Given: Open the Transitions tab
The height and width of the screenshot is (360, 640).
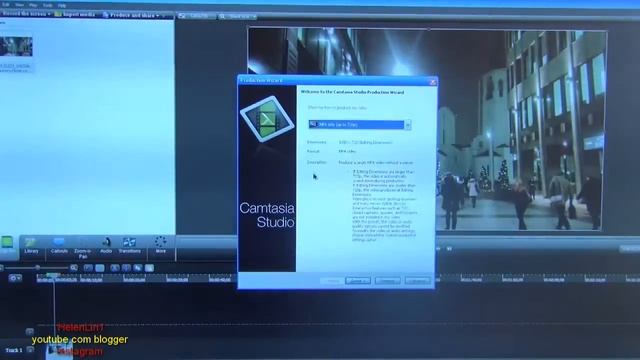Looking at the screenshot, I should pyautogui.click(x=129, y=246).
